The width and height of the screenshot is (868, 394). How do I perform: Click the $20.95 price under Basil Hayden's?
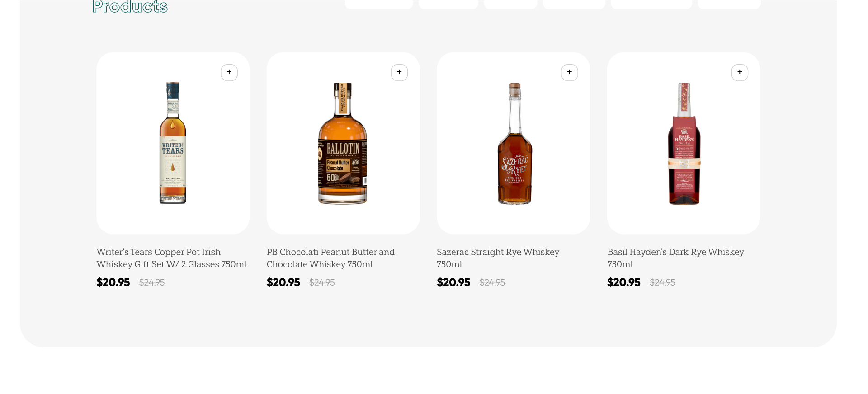pyautogui.click(x=623, y=282)
